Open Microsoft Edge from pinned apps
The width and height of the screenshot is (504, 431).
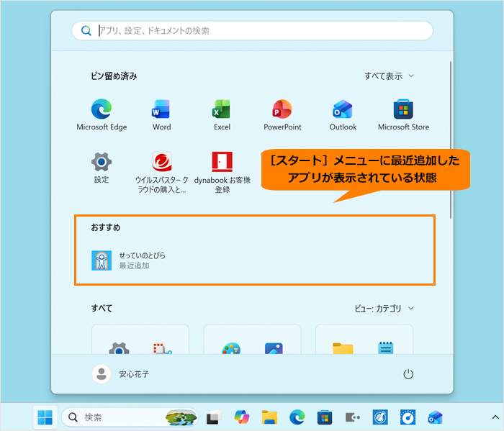pos(102,114)
